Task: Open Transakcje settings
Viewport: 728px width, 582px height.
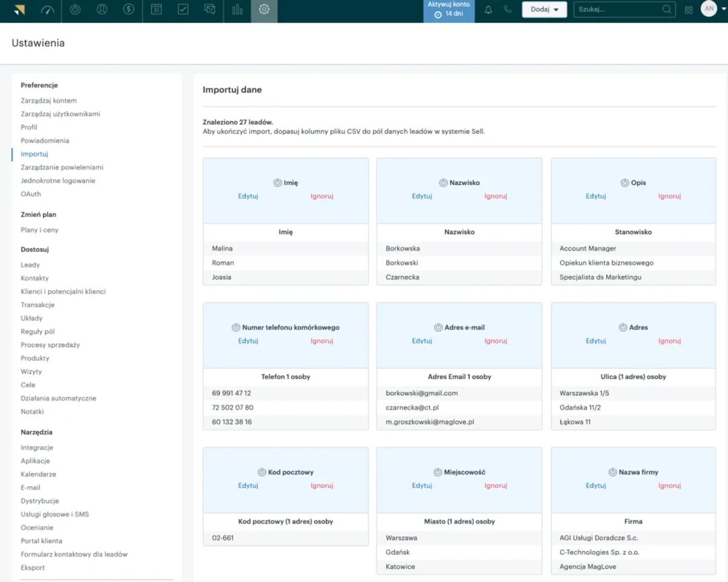Action: (38, 305)
